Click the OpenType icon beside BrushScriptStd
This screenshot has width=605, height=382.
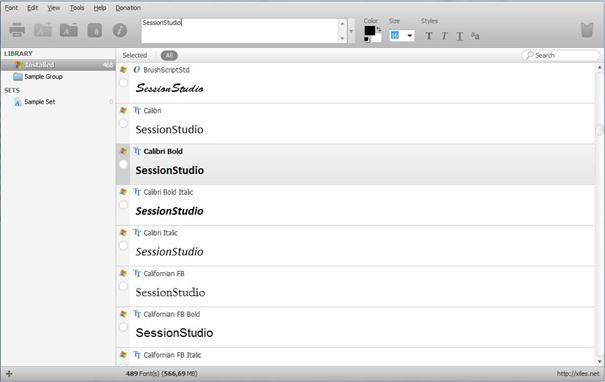tap(137, 69)
